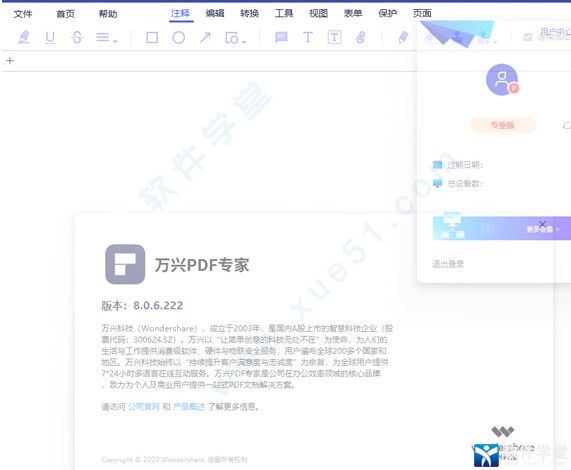Open the 首页 menu
This screenshot has width=571, height=470.
coord(66,14)
